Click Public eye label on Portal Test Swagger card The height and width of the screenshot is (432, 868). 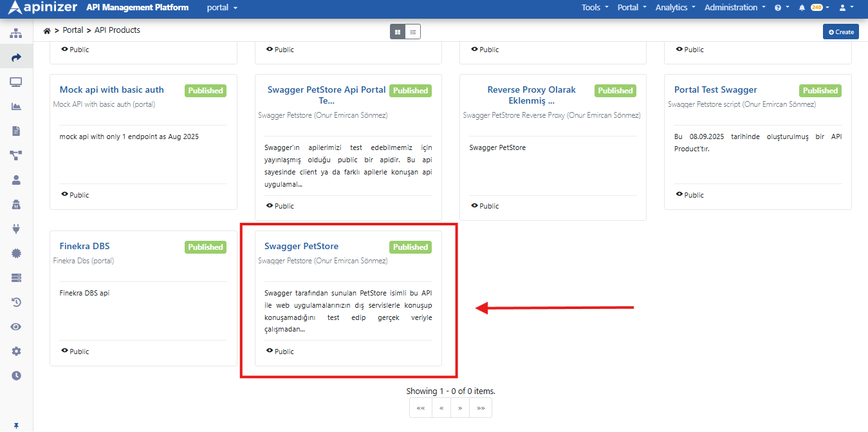[689, 194]
